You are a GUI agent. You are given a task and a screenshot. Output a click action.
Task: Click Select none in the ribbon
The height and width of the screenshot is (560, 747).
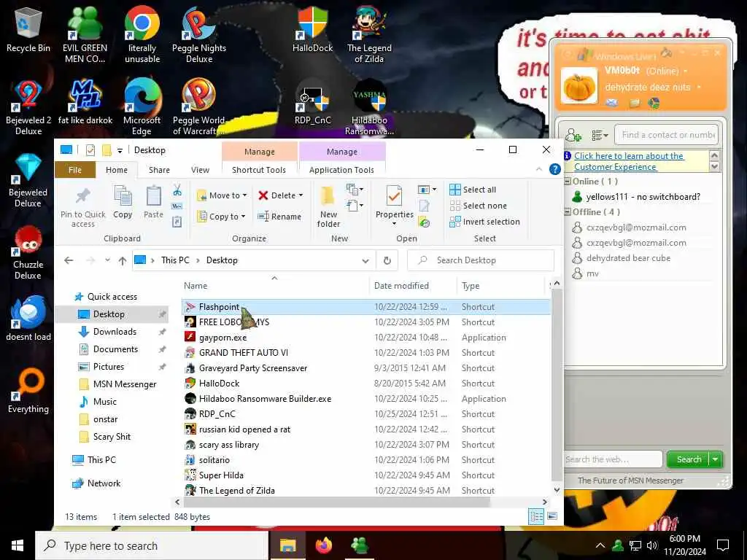[x=479, y=206]
